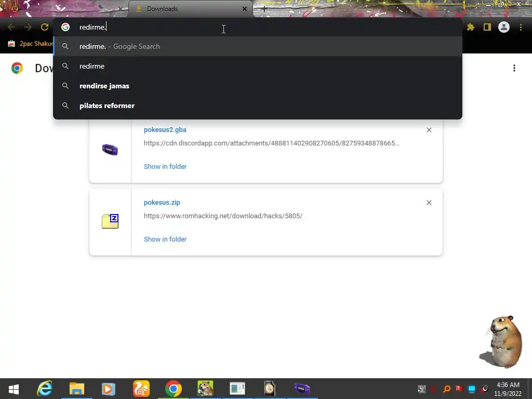Switch to the Downloads tab
Viewport: 532px width, 399px height.
191,9
